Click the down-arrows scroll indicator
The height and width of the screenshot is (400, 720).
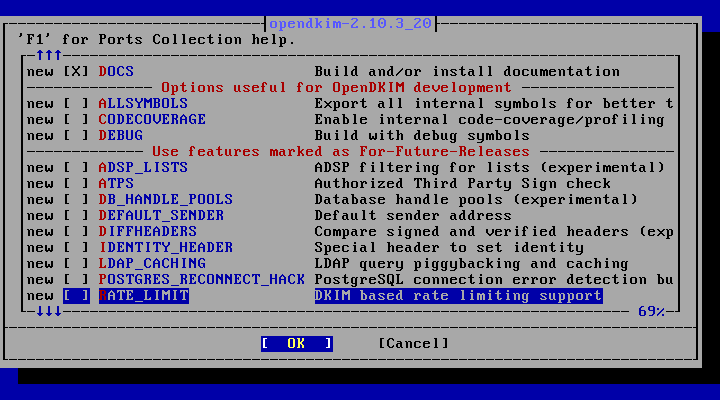point(49,312)
